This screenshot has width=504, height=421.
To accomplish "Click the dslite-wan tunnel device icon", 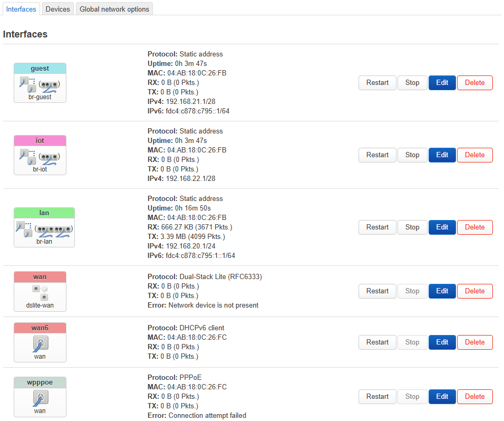I will click(x=40, y=293).
